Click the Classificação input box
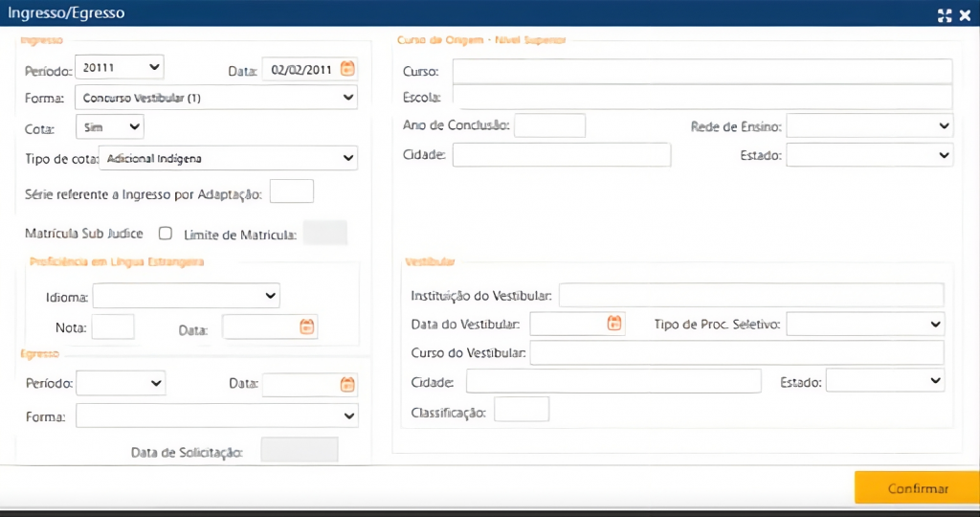This screenshot has width=980, height=517. [x=522, y=410]
